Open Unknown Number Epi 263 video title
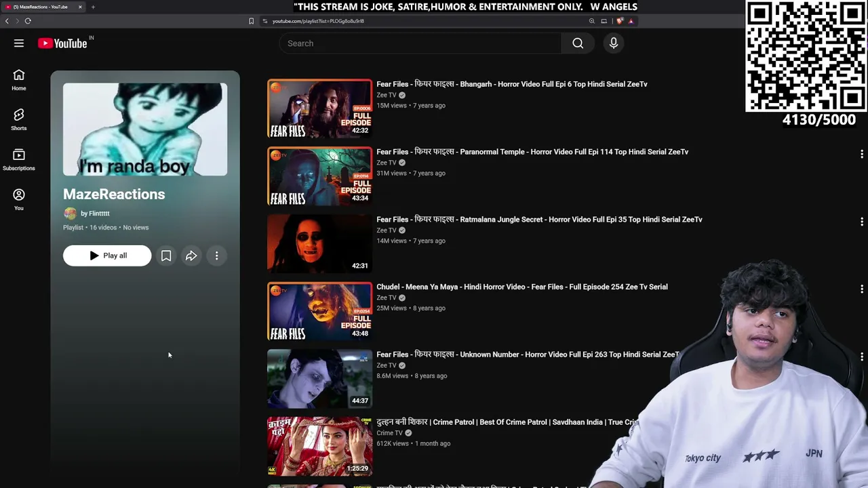Image resolution: width=868 pixels, height=488 pixels. tap(528, 354)
